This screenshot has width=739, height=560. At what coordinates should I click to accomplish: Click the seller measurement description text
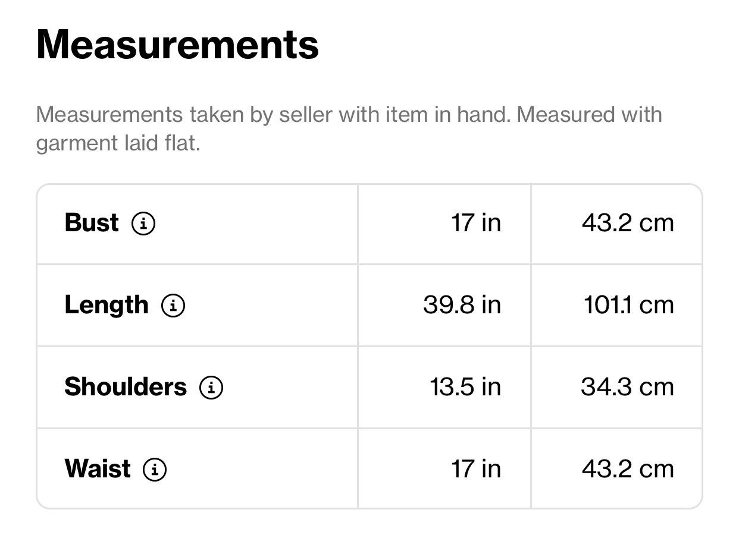[349, 129]
